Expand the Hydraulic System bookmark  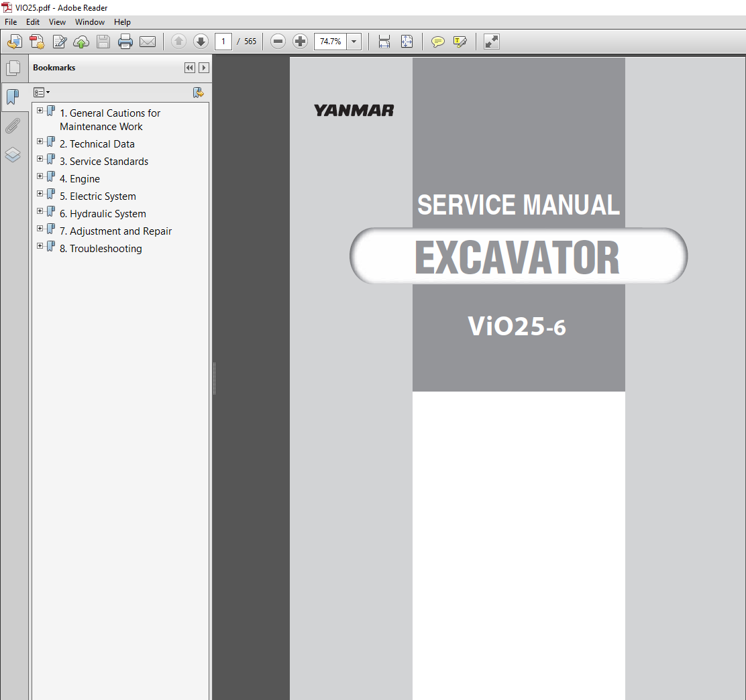tap(40, 211)
